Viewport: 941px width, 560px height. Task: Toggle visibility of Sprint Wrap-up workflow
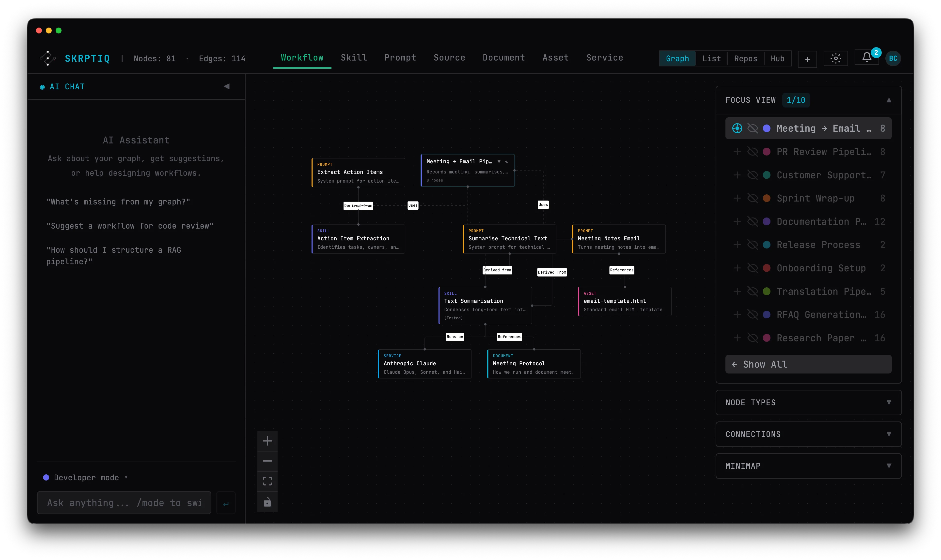pos(753,198)
